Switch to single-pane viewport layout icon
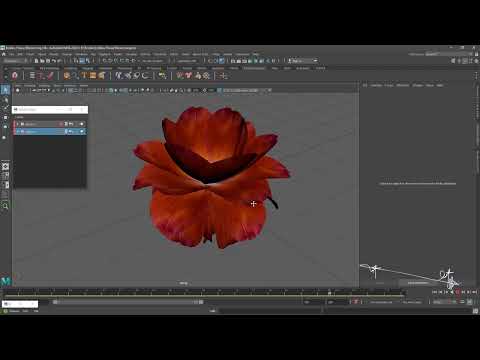 click(x=5, y=167)
